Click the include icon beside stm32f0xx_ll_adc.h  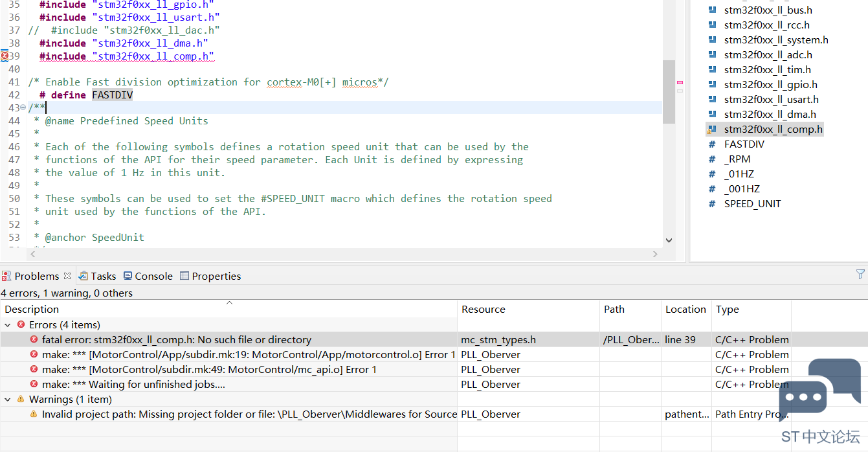712,54
